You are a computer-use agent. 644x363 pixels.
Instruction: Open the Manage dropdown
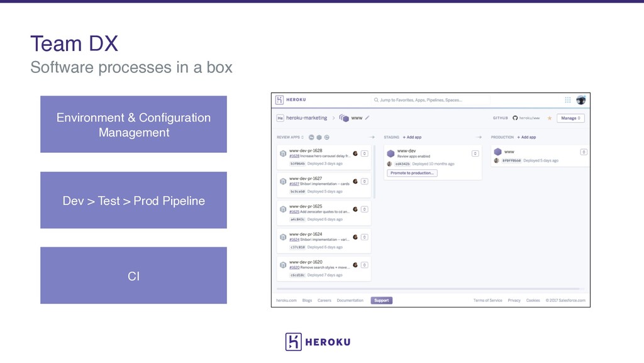point(570,118)
